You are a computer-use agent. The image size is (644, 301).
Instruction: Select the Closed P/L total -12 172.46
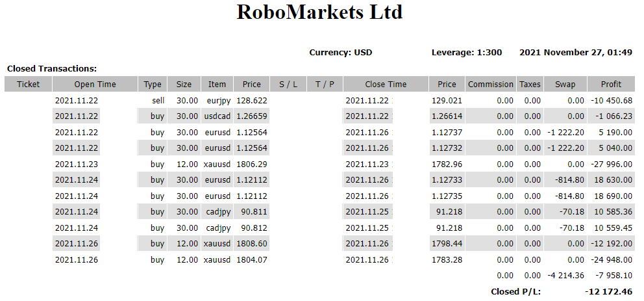point(608,291)
